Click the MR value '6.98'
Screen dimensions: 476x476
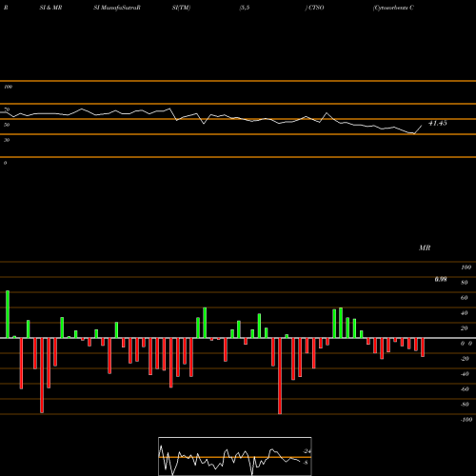441,279
